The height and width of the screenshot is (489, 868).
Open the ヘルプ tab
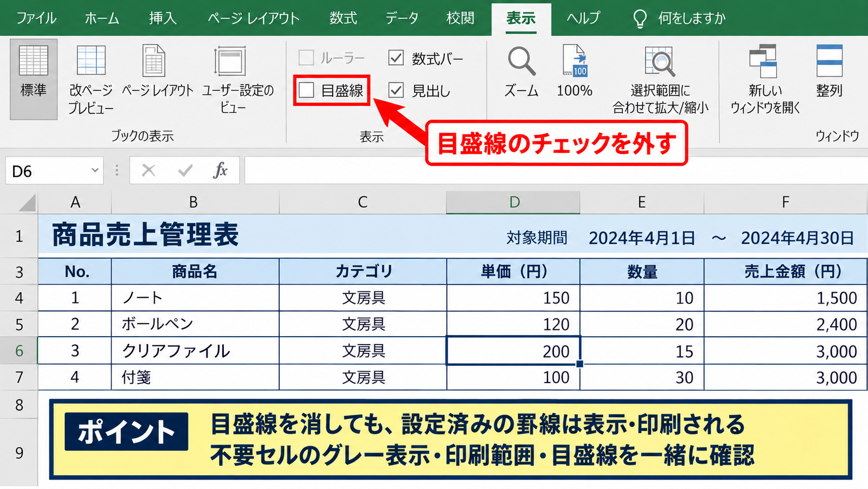[x=583, y=18]
